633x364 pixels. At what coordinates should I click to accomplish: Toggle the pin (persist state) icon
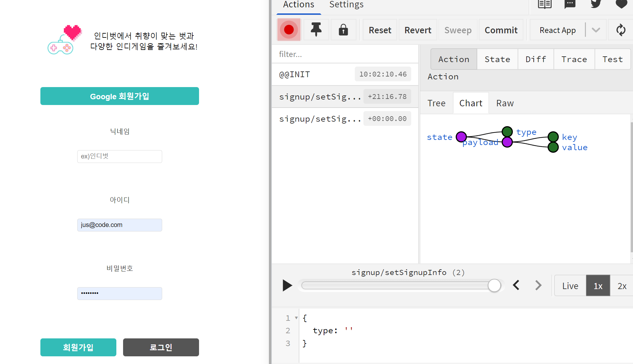point(316,30)
